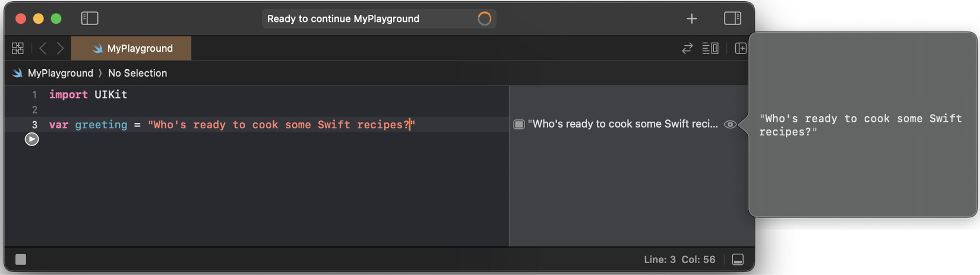
Task: Go forward using the right chevron
Action: [x=60, y=48]
